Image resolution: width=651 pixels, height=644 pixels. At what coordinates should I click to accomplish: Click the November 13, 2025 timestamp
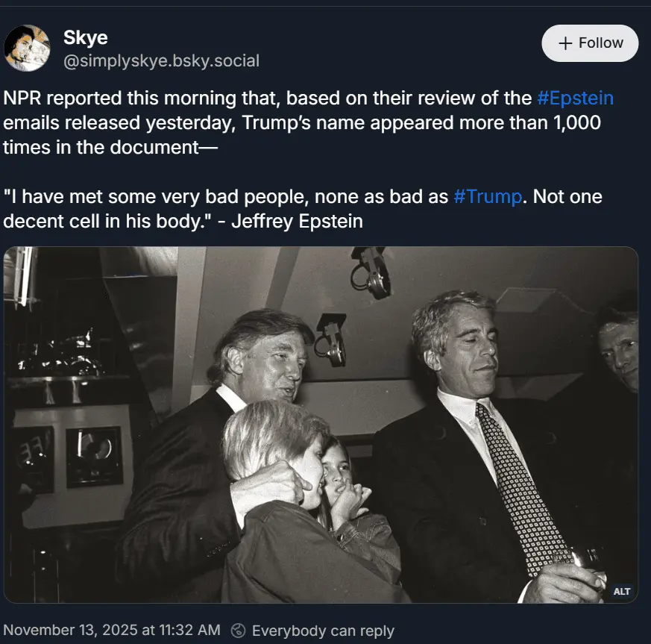112,631
